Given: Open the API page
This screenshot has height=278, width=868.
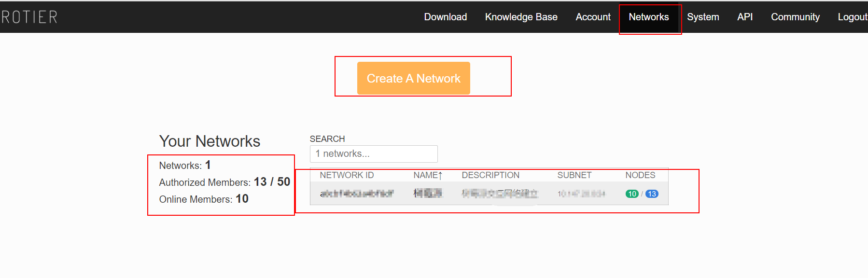Looking at the screenshot, I should [744, 17].
